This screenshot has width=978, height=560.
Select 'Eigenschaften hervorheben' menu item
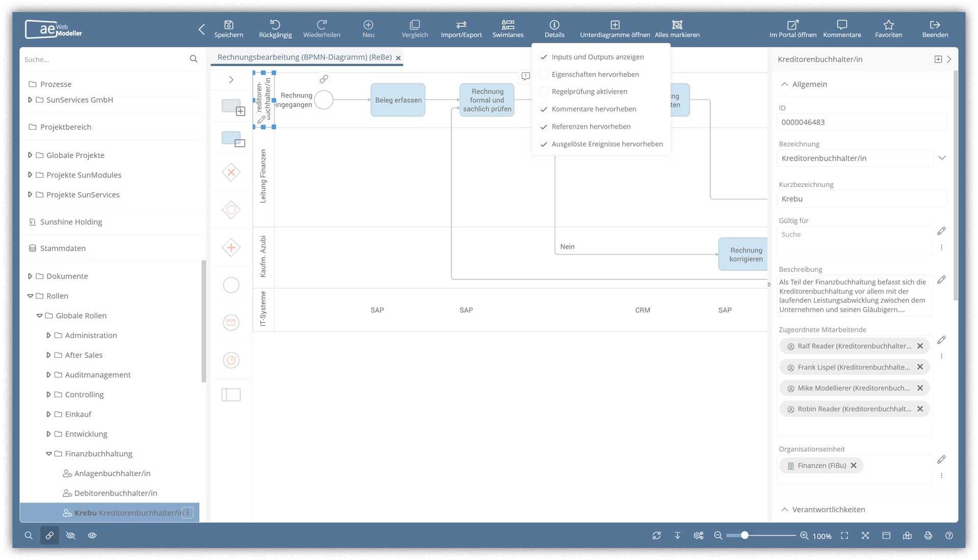pos(595,74)
